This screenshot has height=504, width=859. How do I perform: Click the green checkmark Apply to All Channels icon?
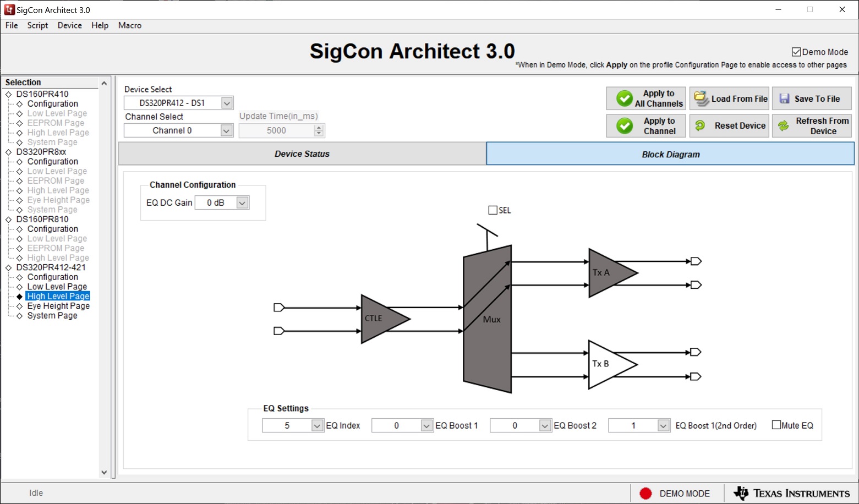pos(625,98)
